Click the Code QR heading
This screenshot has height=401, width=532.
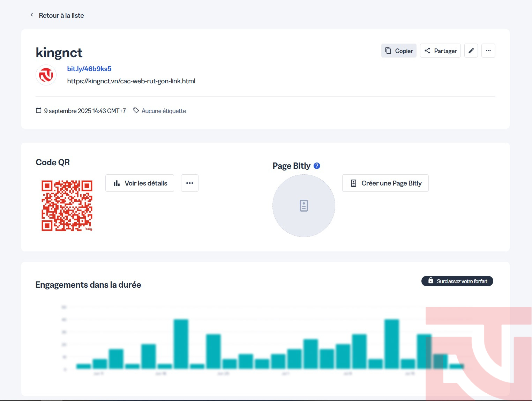(53, 162)
